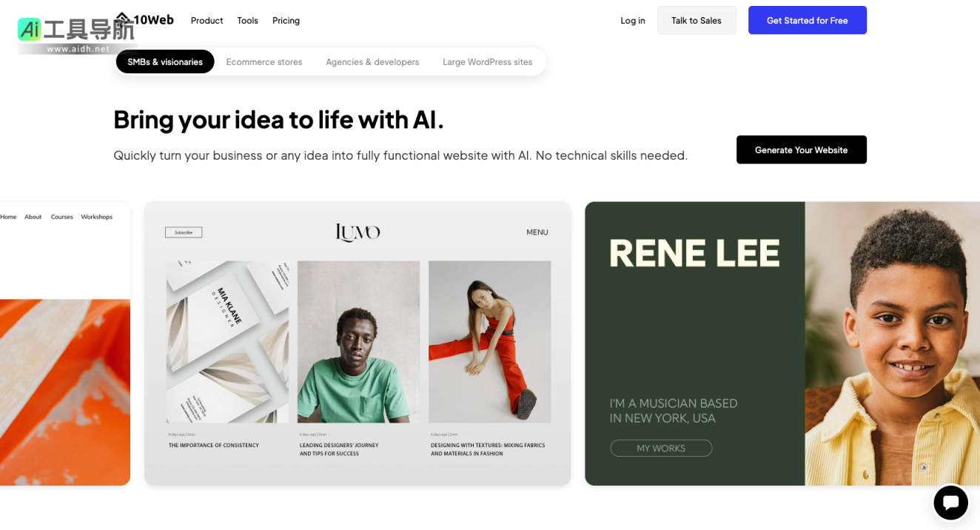The image size is (980, 530).
Task: Click the AI工具导航 watermark logo
Action: click(x=75, y=35)
